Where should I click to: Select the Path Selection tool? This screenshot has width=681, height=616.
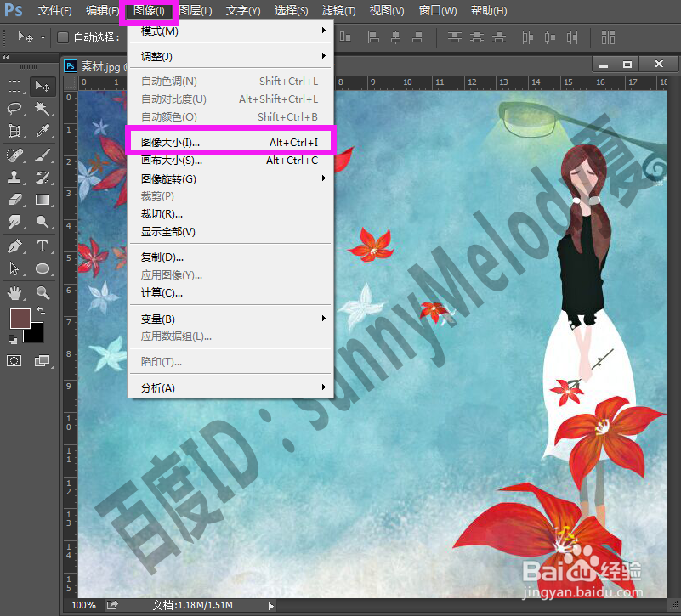[14, 268]
